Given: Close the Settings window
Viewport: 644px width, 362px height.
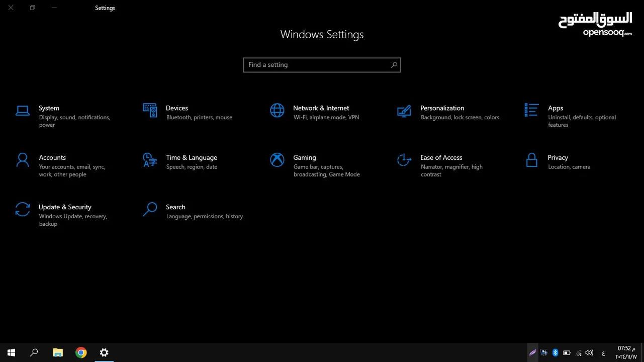Looking at the screenshot, I should 11,8.
